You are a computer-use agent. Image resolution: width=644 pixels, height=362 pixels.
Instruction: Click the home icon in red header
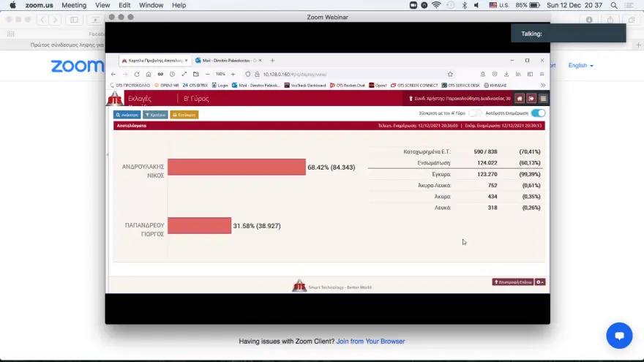click(x=520, y=98)
